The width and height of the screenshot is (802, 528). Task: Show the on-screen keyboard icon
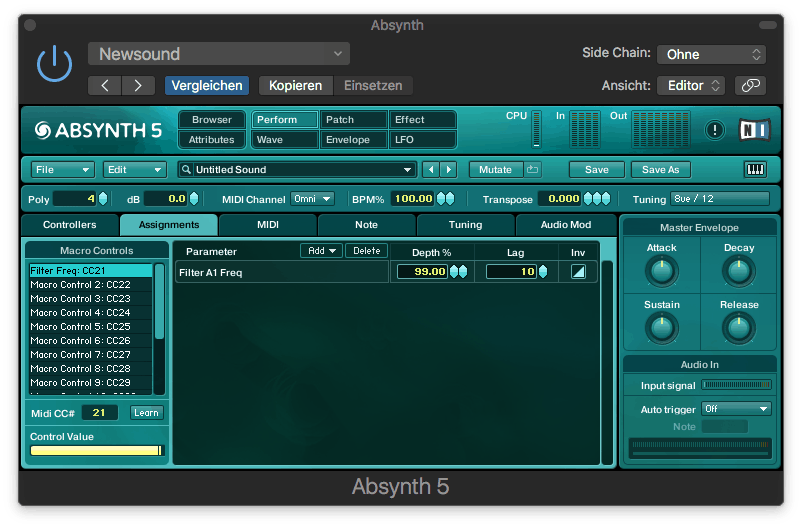(756, 170)
